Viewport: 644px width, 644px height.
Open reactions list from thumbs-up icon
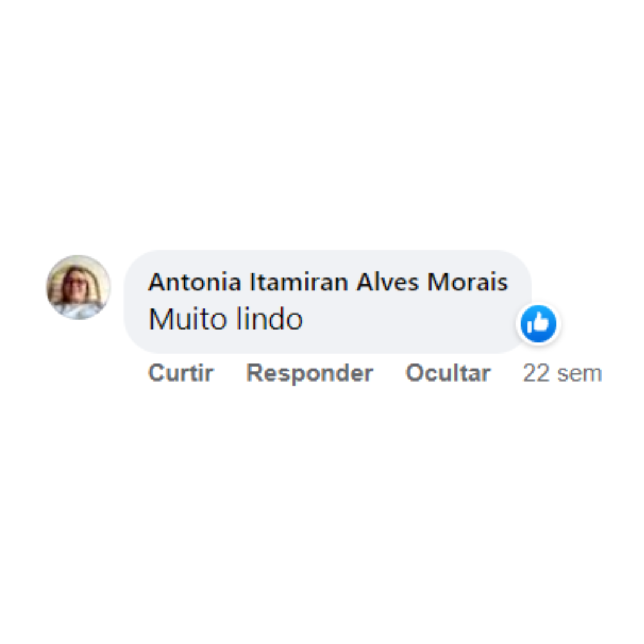pyautogui.click(x=538, y=324)
